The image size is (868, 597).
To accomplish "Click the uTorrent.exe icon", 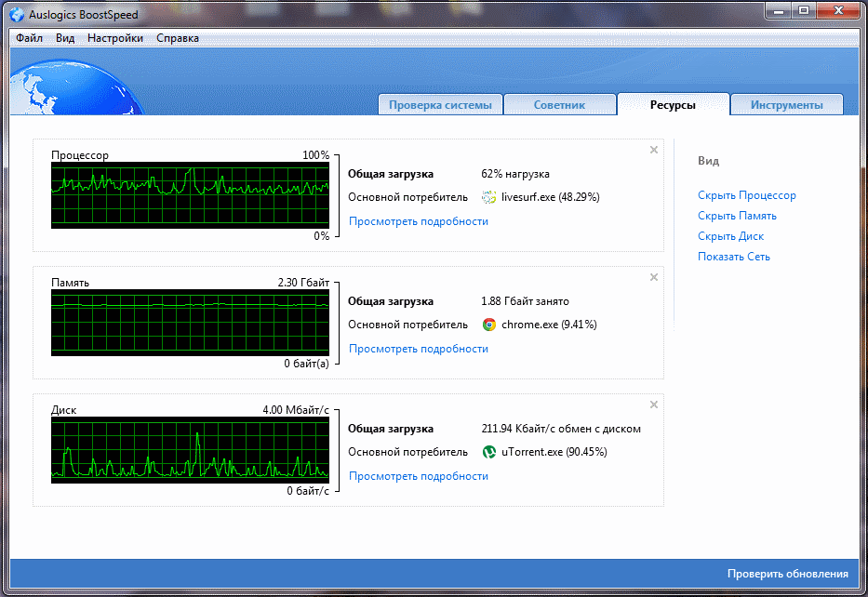I will (x=488, y=452).
